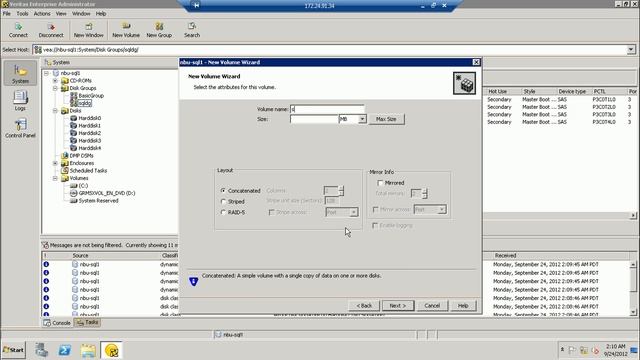
Task: Select Harddisk1 in the tree
Action: [89, 126]
